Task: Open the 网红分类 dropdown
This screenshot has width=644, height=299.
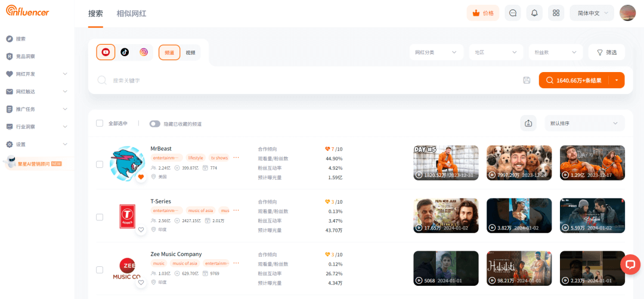Action: [436, 52]
